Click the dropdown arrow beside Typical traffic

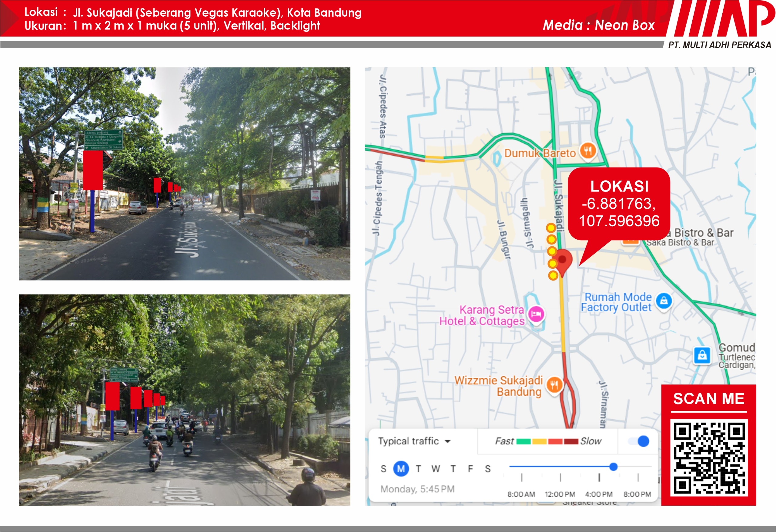(448, 441)
